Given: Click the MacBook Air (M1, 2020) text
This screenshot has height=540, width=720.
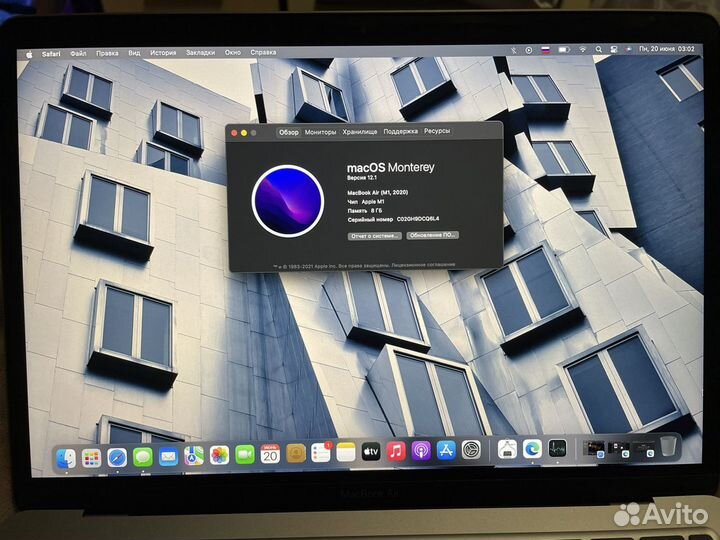Looking at the screenshot, I should [377, 192].
